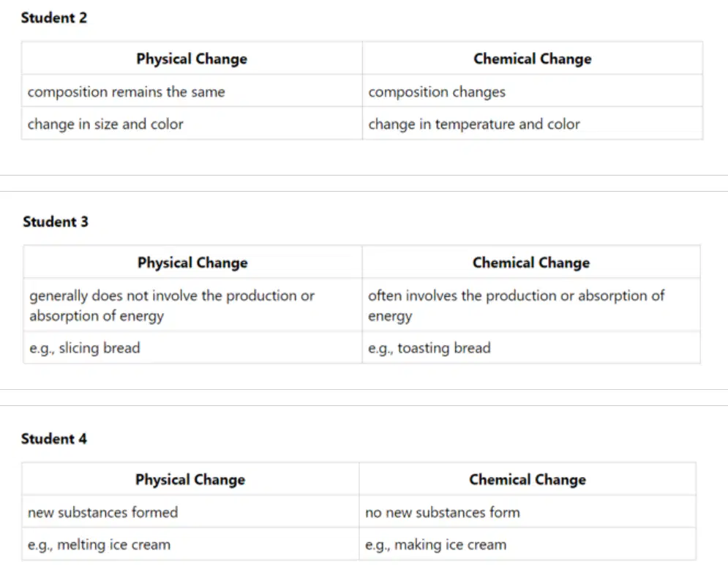The width and height of the screenshot is (728, 586).
Task: Click Student 2 Physical Change column header
Action: [192, 59]
